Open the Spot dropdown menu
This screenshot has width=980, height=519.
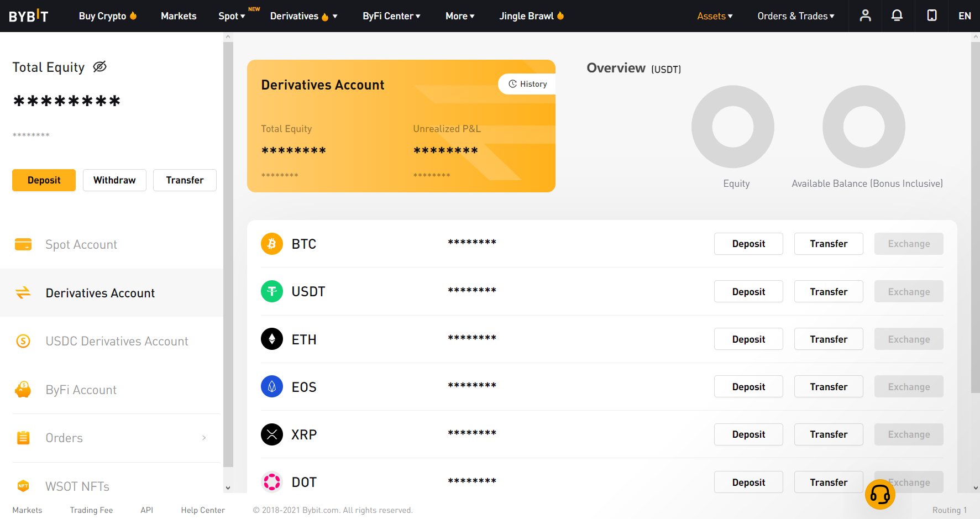(232, 16)
